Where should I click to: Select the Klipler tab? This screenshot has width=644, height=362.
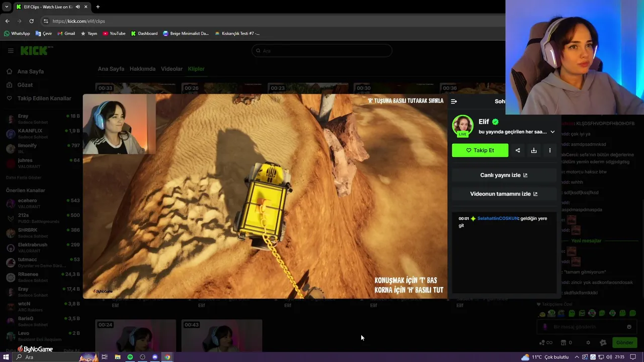[x=196, y=69]
